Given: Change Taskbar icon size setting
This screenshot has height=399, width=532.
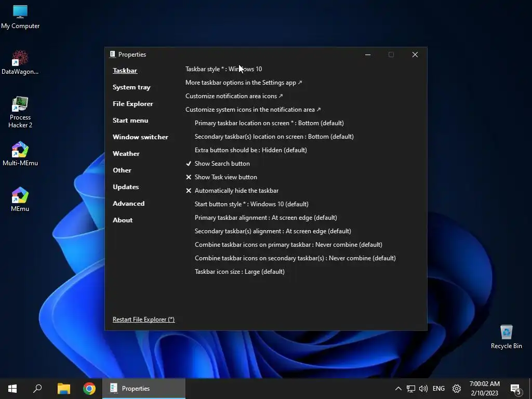Looking at the screenshot, I should click(x=240, y=272).
